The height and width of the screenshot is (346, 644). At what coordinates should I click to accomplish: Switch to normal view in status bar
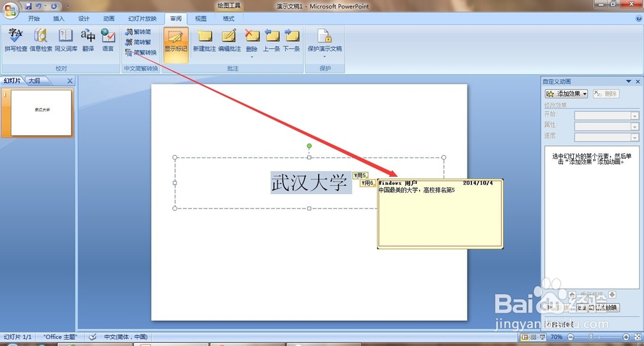[524, 337]
